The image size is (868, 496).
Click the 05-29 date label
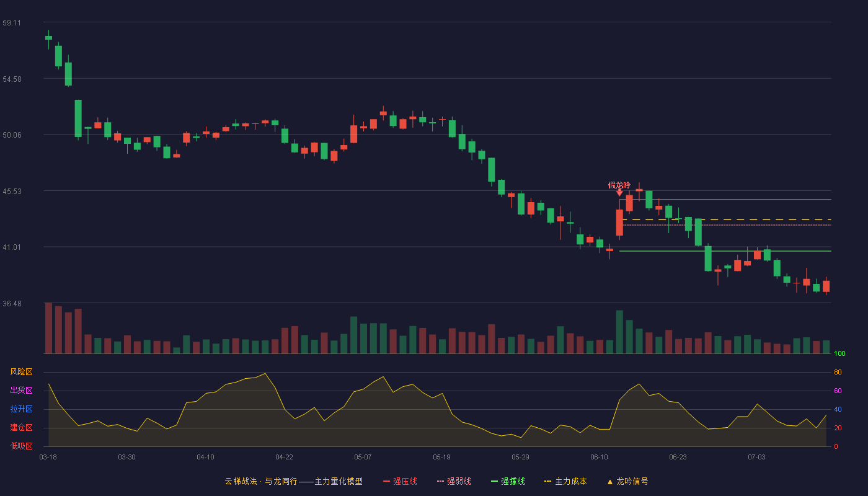pyautogui.click(x=520, y=457)
